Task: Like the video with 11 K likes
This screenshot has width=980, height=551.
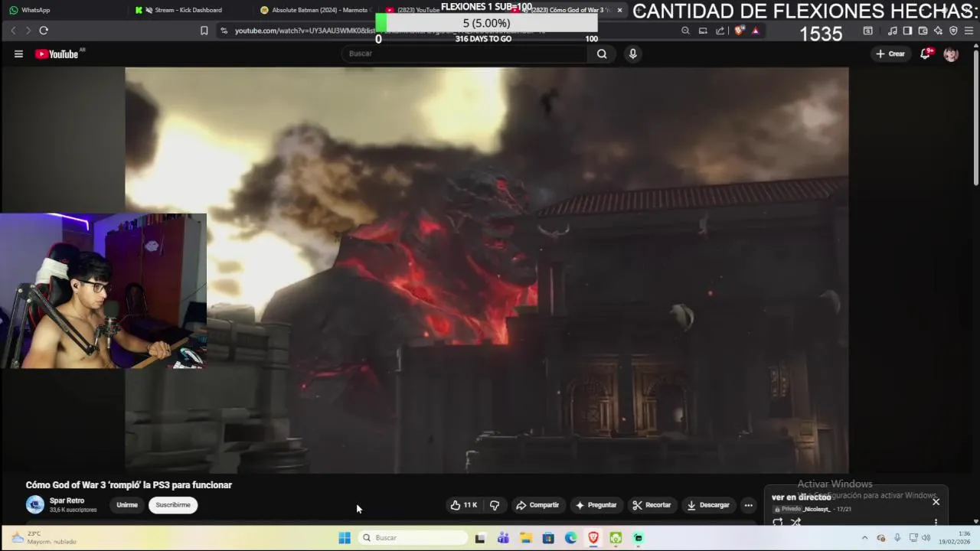Action: click(x=464, y=505)
